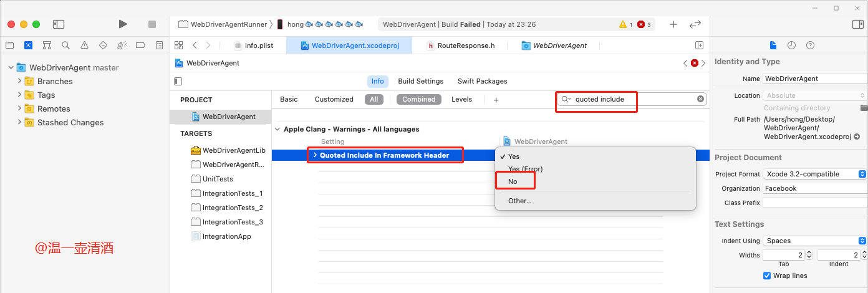Show the File inspector
868x293 pixels.
click(x=773, y=46)
